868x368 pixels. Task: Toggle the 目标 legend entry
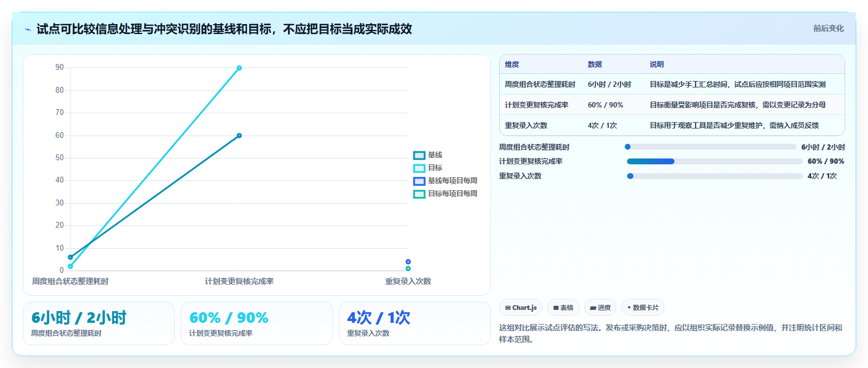[x=428, y=168]
